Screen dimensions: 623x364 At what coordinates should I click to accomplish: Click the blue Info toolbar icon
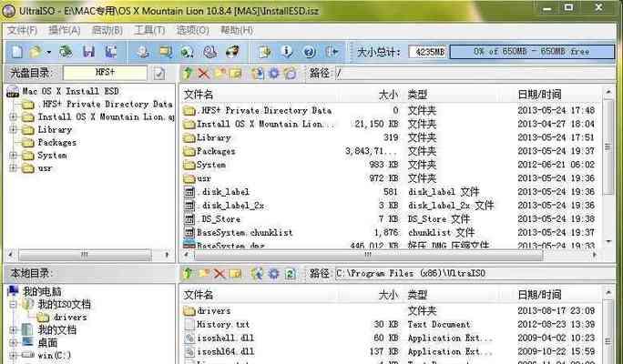pyautogui.click(x=287, y=52)
